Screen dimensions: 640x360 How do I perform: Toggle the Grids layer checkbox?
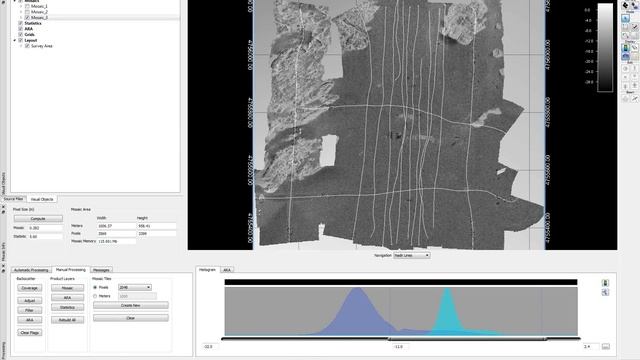[20, 35]
